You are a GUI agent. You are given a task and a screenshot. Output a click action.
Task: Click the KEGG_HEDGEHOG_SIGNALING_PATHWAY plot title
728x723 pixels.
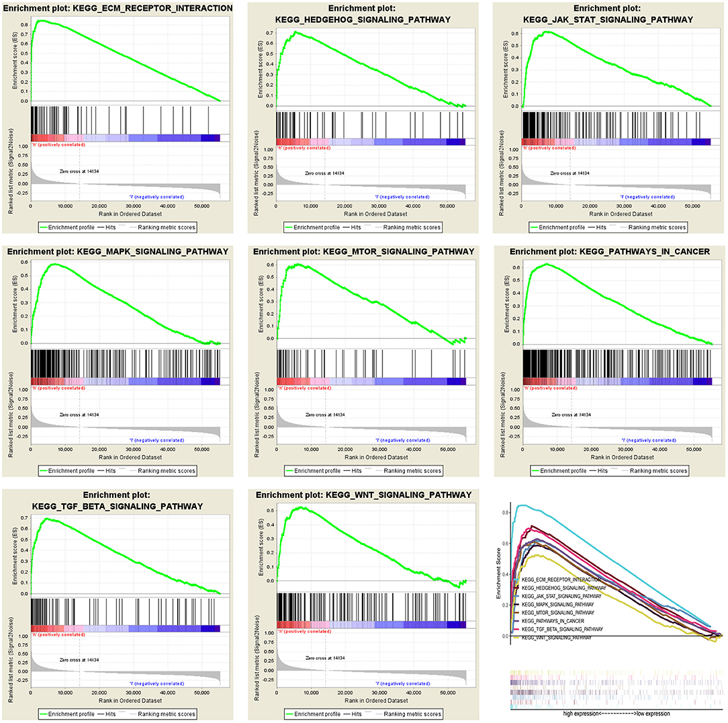pyautogui.click(x=363, y=14)
